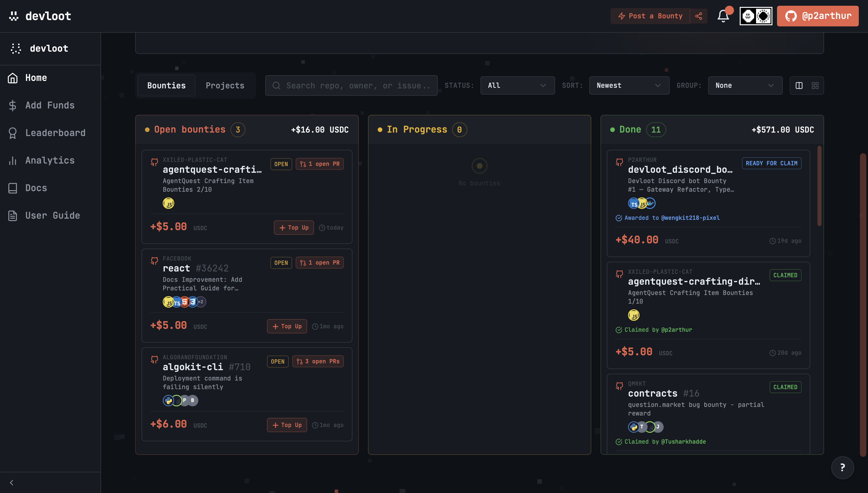Open the react #36242 bounty title

point(195,268)
